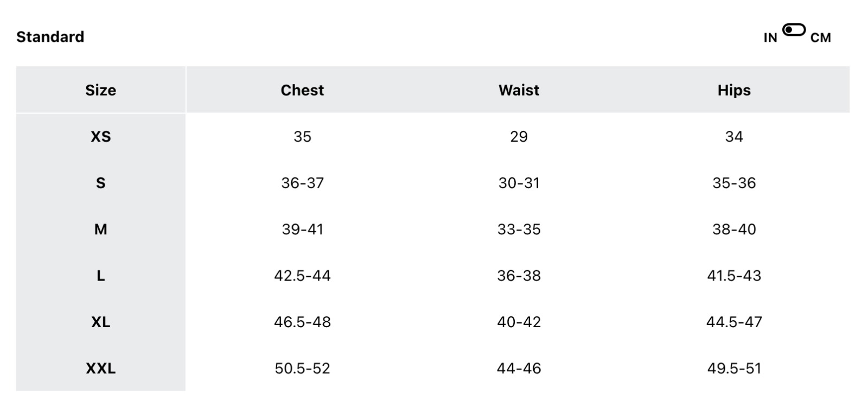Click the 30-31 waist measurement cell
Viewport: 868px width, 401px height.
519,183
